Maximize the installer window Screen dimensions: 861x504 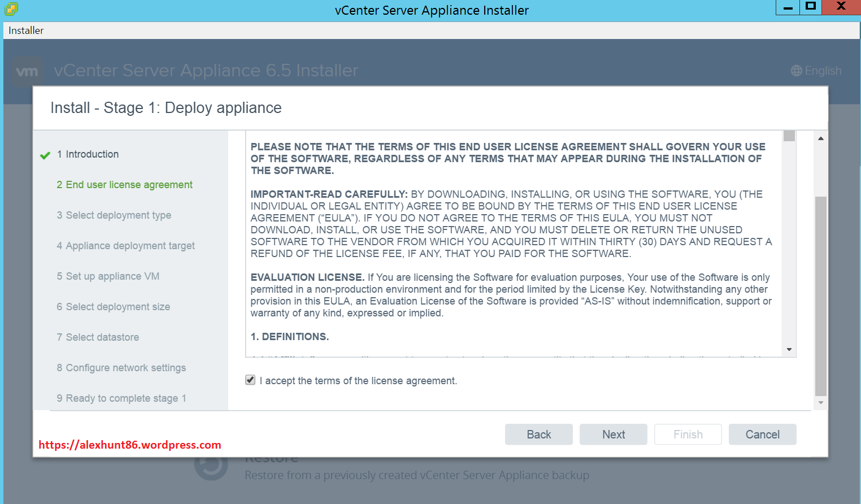pyautogui.click(x=811, y=7)
